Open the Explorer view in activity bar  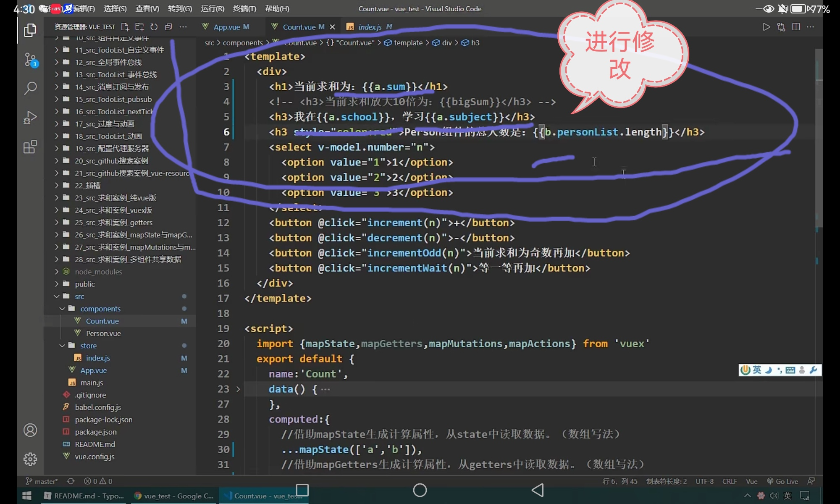(30, 30)
